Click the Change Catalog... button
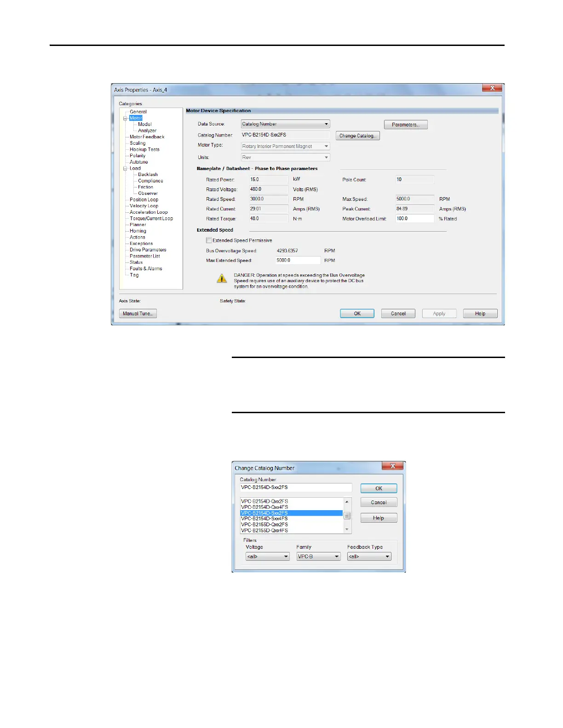Viewport: 563px width, 728px height. point(357,136)
